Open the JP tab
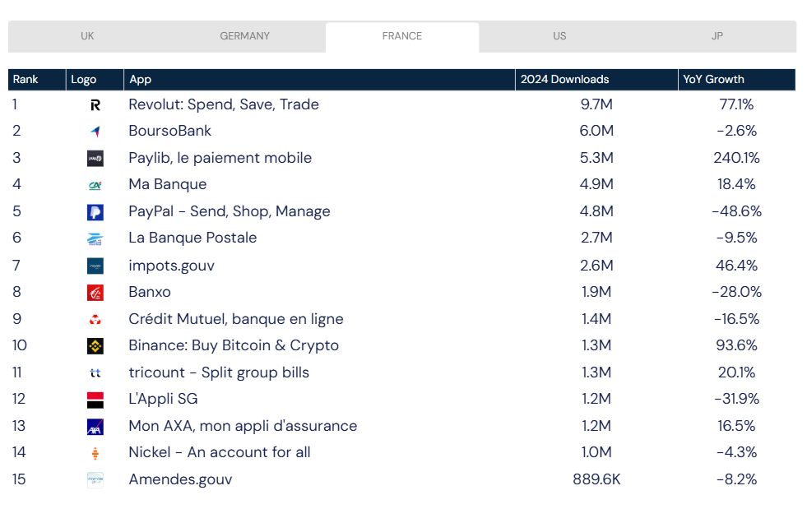The image size is (807, 532). point(717,36)
